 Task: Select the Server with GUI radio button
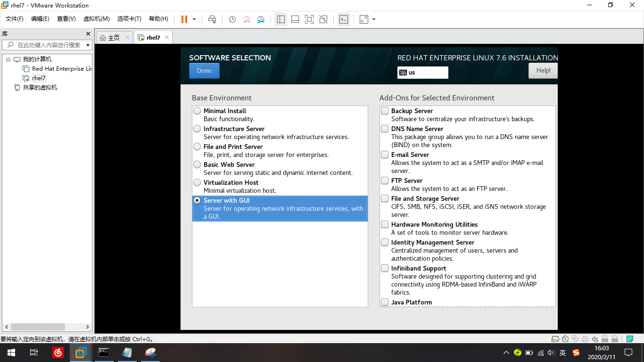pyautogui.click(x=197, y=200)
